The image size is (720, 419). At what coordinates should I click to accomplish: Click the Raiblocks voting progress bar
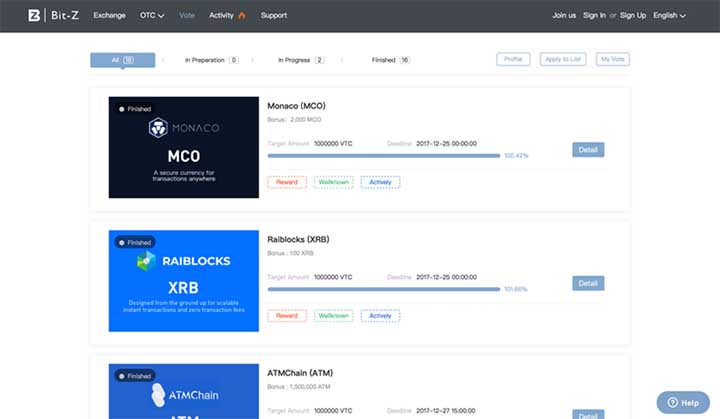point(384,289)
